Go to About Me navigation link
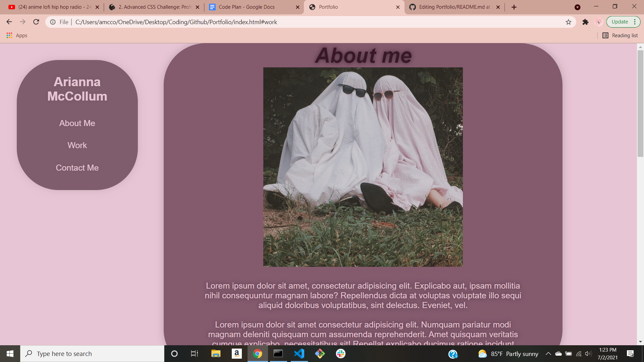644x362 pixels. pyautogui.click(x=77, y=123)
